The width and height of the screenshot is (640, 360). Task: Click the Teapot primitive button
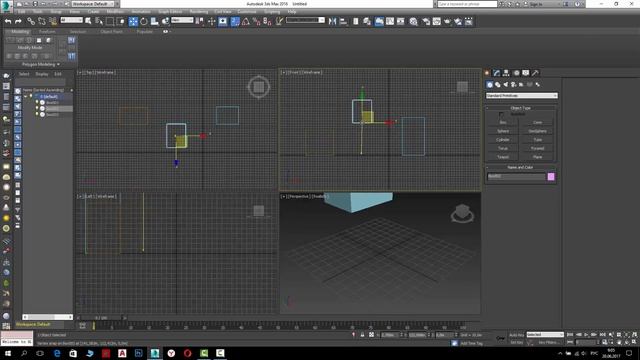[503, 157]
